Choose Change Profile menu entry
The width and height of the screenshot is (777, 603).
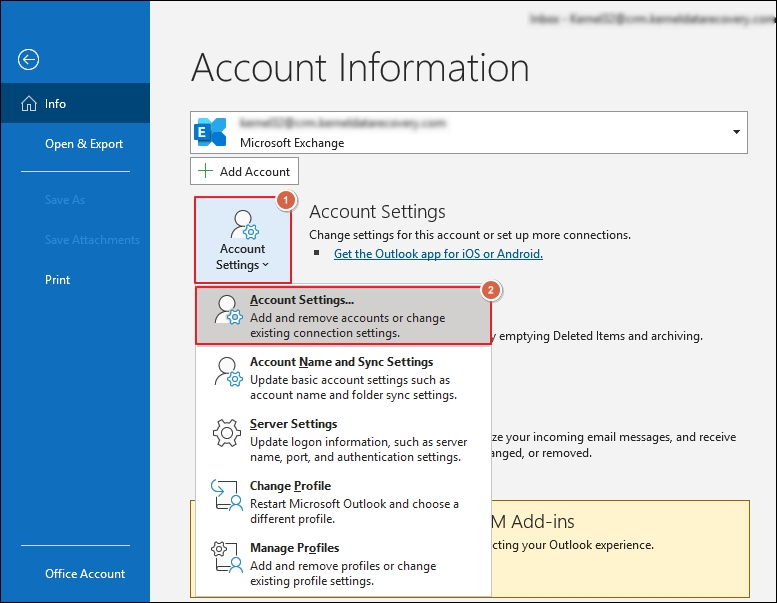click(x=343, y=502)
